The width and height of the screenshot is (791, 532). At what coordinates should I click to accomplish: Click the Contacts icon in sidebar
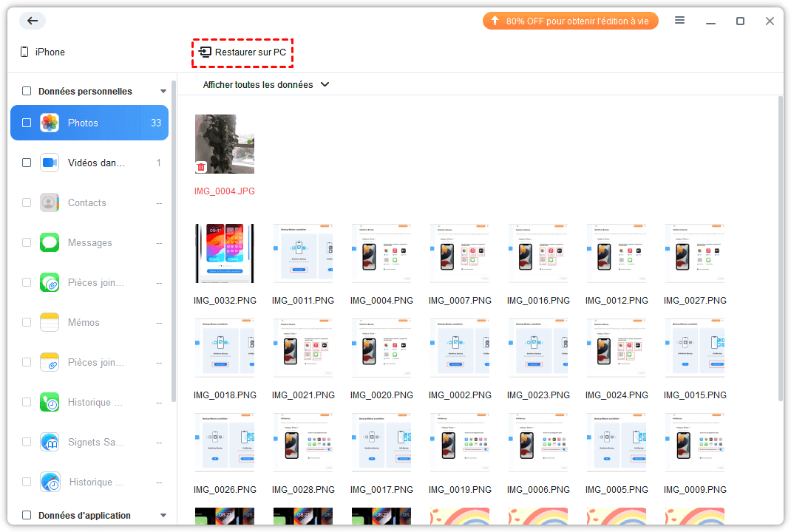(x=50, y=203)
